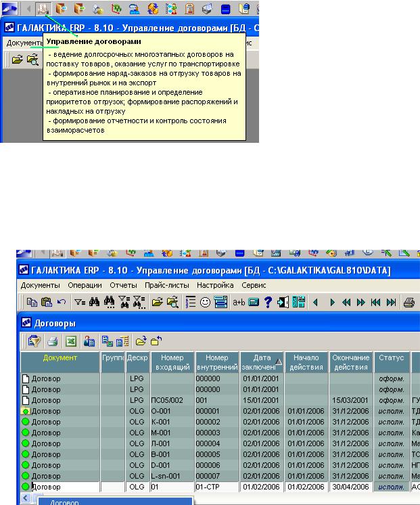Image resolution: width=420 pixels, height=505 pixels.
Task: Click the date cell 15/01/2001
Action: point(261,400)
